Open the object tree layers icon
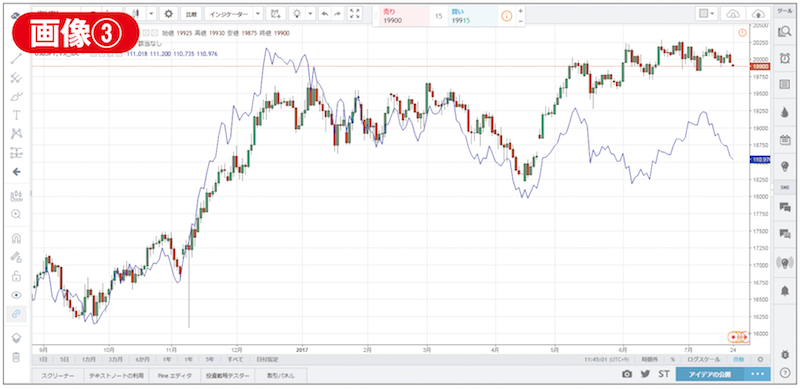The image size is (800, 389). point(16,338)
